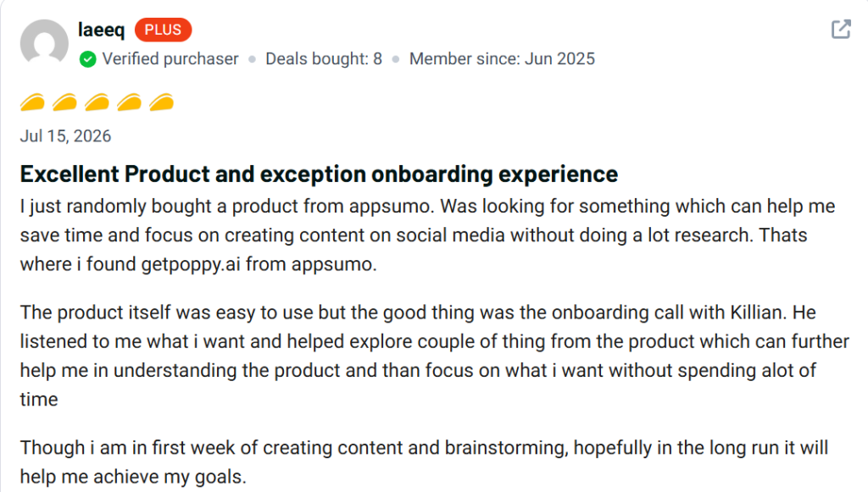Click the Excellent Product review title
The height and width of the screenshot is (492, 868).
319,174
